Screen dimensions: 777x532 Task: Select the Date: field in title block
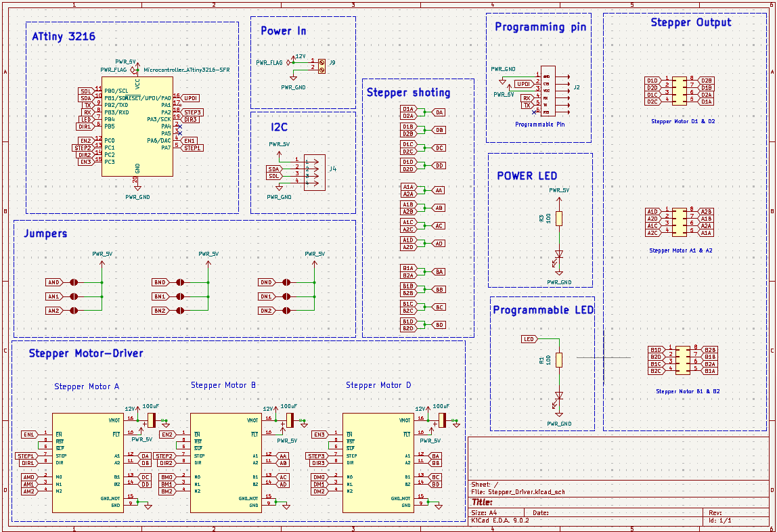click(x=541, y=512)
